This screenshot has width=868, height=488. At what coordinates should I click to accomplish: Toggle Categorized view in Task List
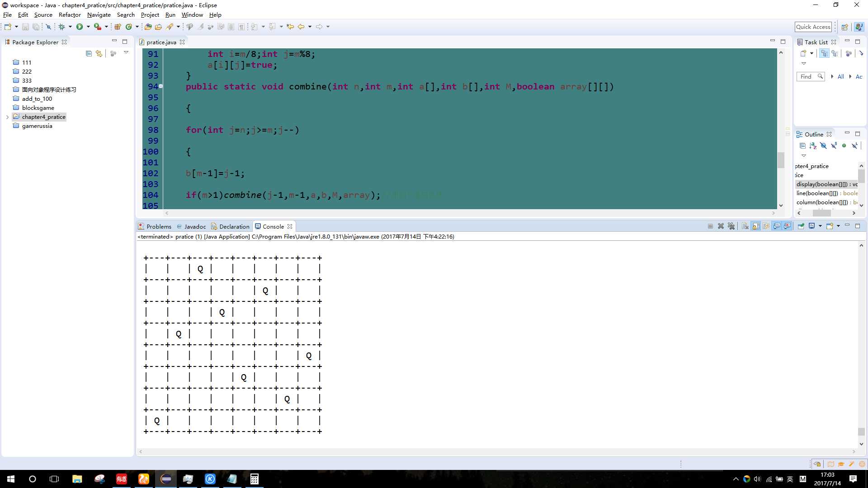824,53
